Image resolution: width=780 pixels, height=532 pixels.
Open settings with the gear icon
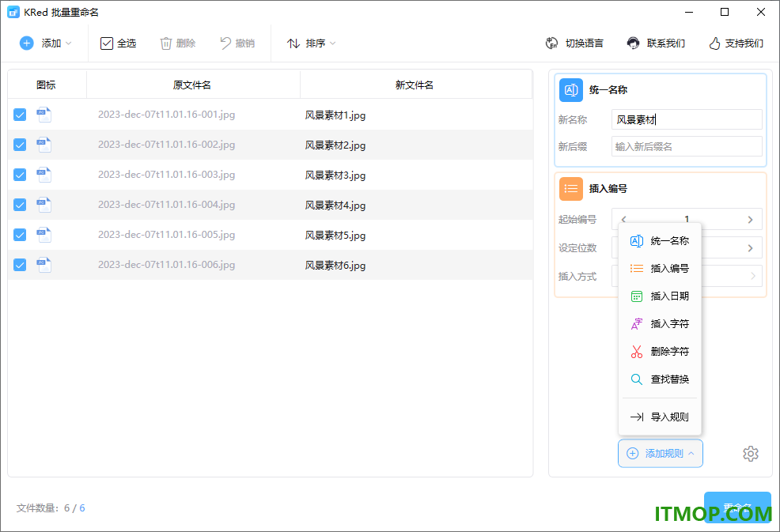click(x=751, y=454)
